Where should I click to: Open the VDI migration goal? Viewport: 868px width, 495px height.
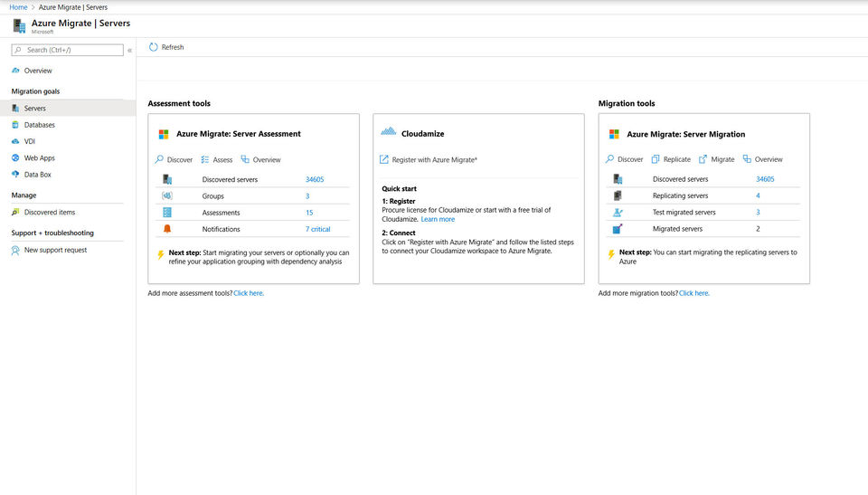29,141
